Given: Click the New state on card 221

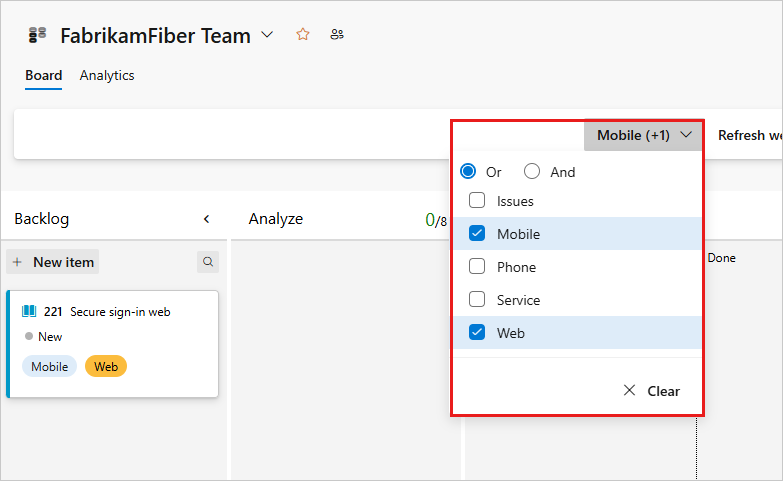Looking at the screenshot, I should click(x=43, y=337).
